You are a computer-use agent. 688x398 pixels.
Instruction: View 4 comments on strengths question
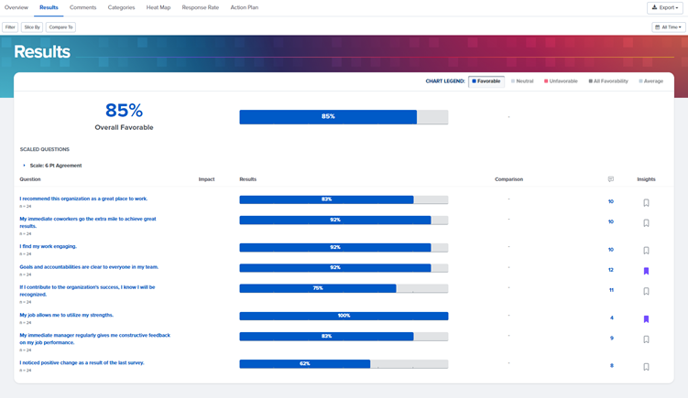(x=612, y=318)
